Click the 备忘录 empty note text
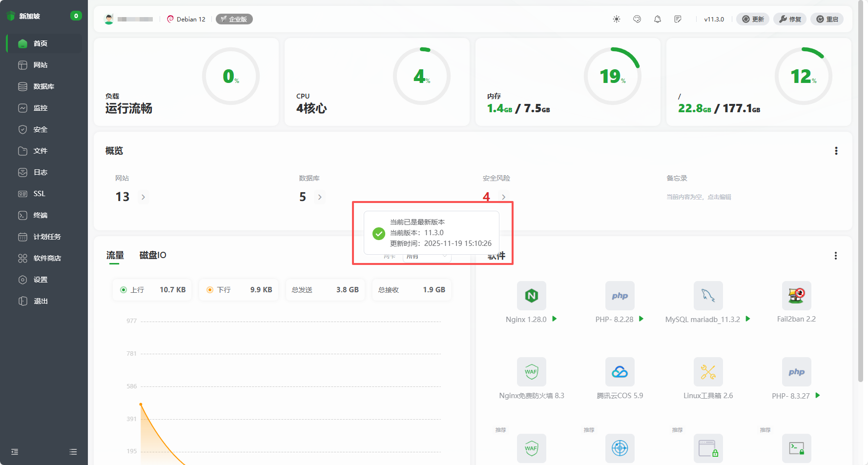Screen dimensions: 868x465 click(x=699, y=197)
